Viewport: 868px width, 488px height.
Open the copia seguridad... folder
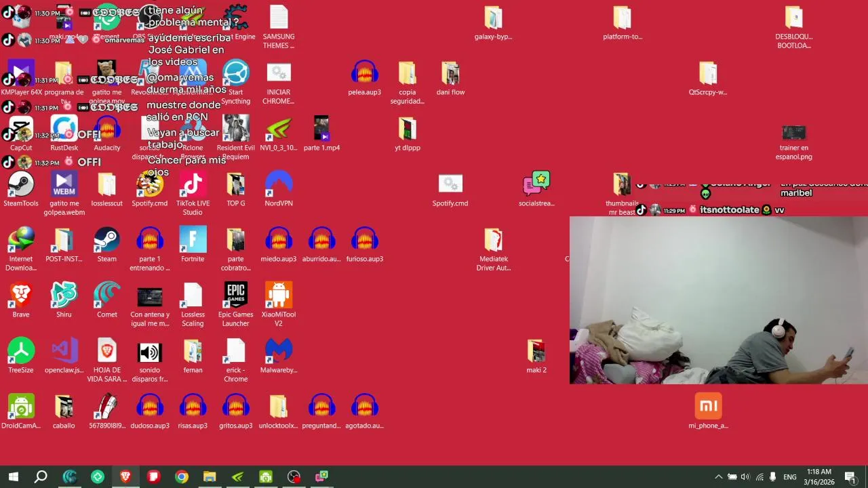pos(407,83)
